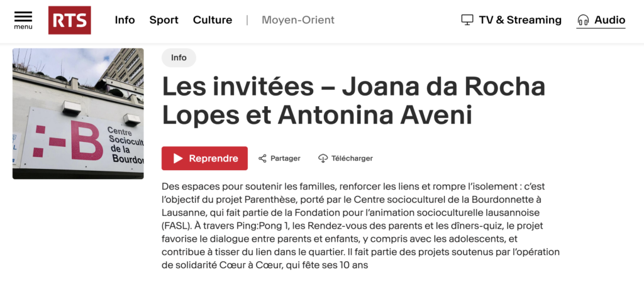Screen dimensions: 644x287
Task: Click the play triangle icon
Action: tap(178, 158)
